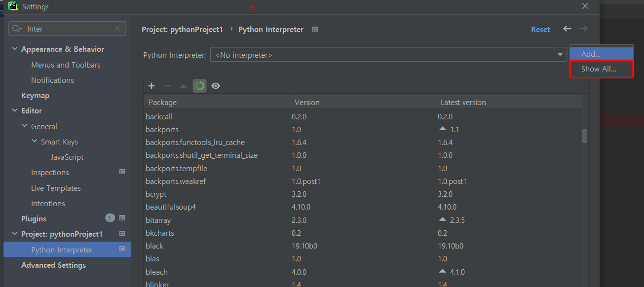Open Notifications settings
This screenshot has width=644, height=287.
tap(52, 80)
